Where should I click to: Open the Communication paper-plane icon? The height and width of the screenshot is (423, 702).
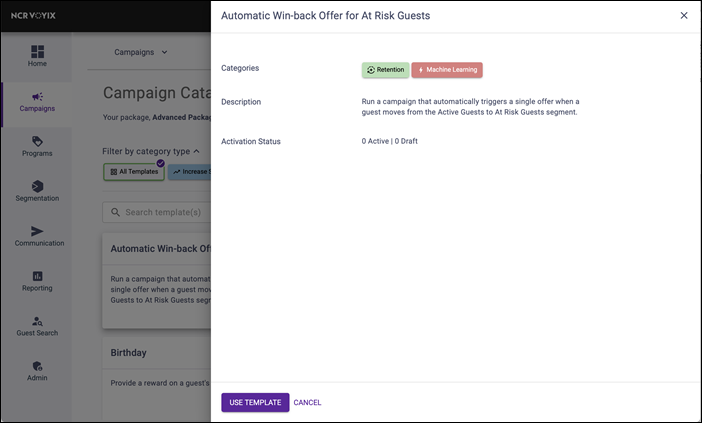point(37,231)
